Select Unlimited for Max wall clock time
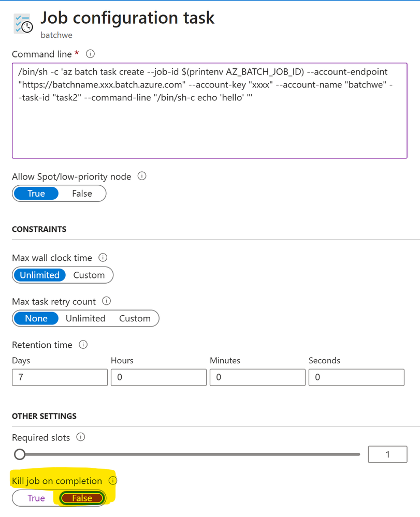Viewport: 420px width, 517px height. [x=39, y=275]
